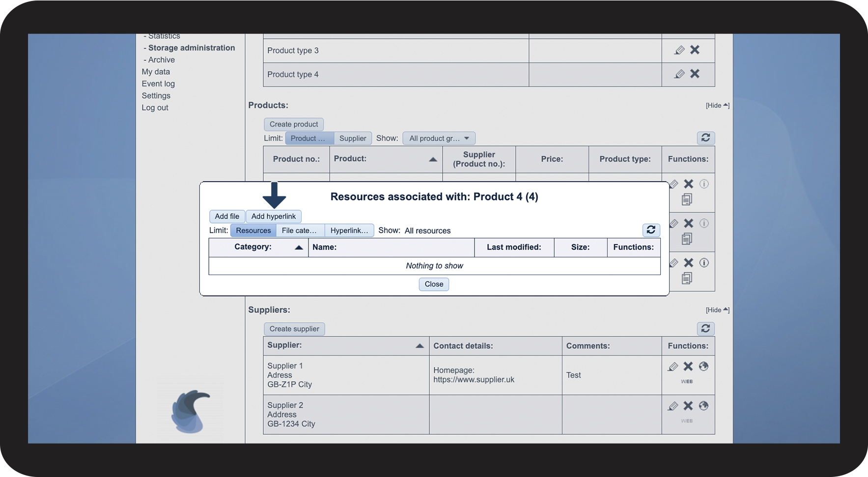Sort resources by the Category column
Screen dimensions: 868x477
coord(258,247)
